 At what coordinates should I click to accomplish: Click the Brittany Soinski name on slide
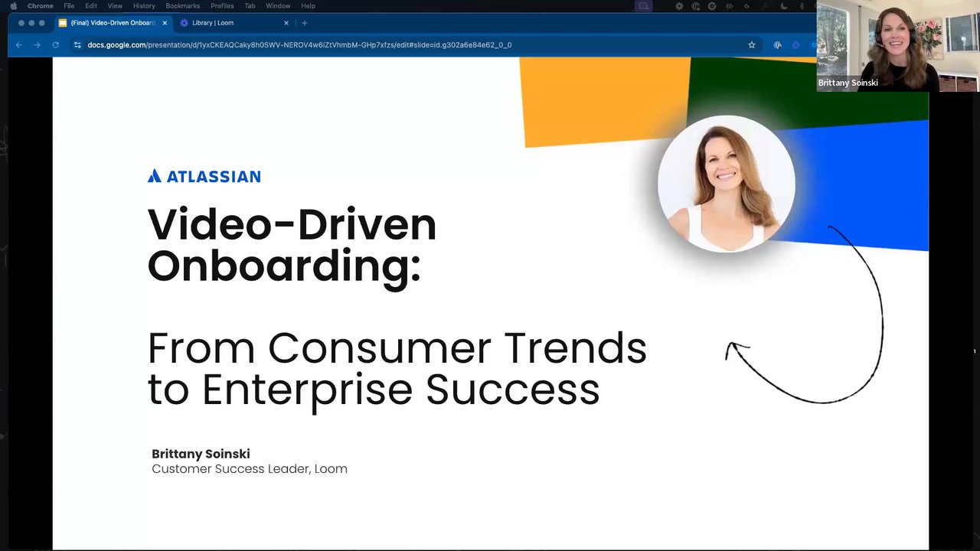coord(201,454)
